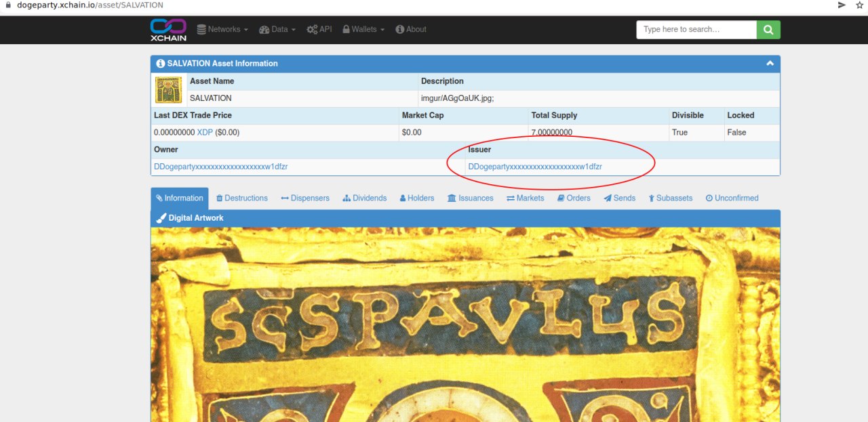This screenshot has height=422, width=868.
Task: Click the Divisible value True
Action: (679, 132)
